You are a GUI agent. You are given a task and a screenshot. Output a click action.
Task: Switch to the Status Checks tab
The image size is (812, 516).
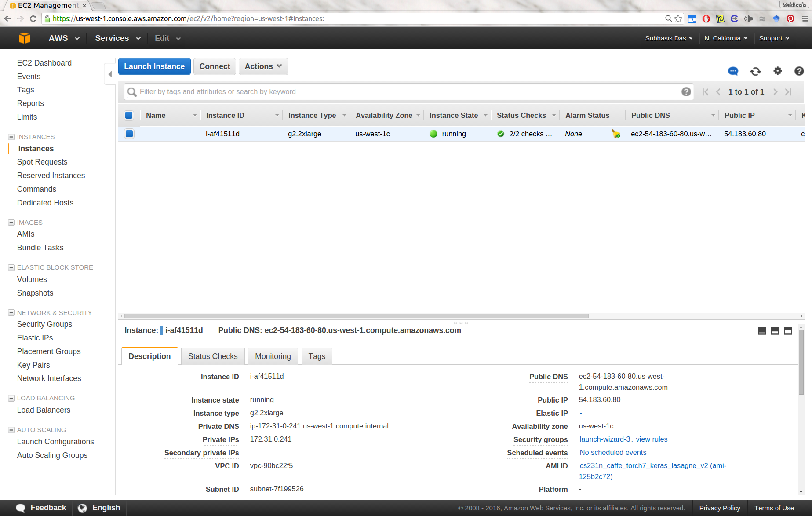(212, 356)
